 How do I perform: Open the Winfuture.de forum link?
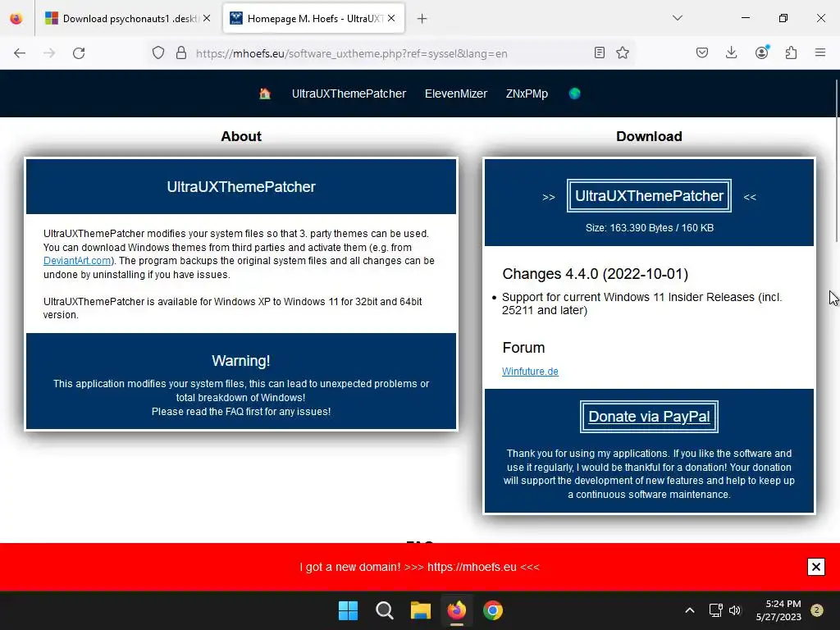(530, 372)
